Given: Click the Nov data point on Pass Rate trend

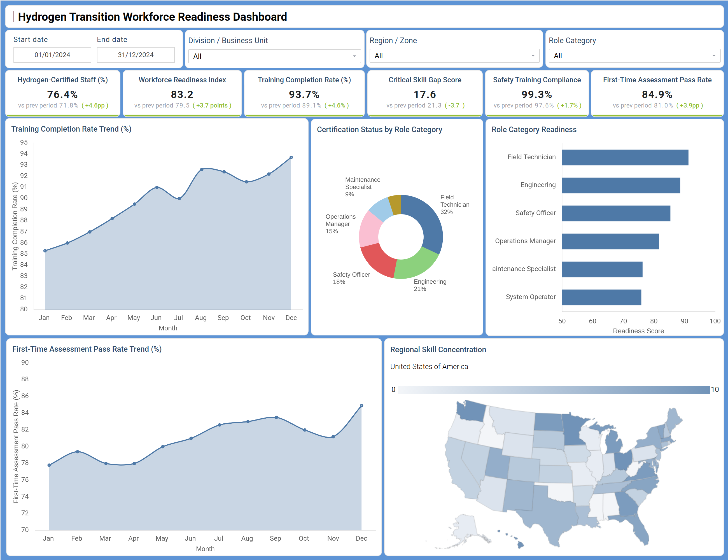Looking at the screenshot, I should click(333, 437).
